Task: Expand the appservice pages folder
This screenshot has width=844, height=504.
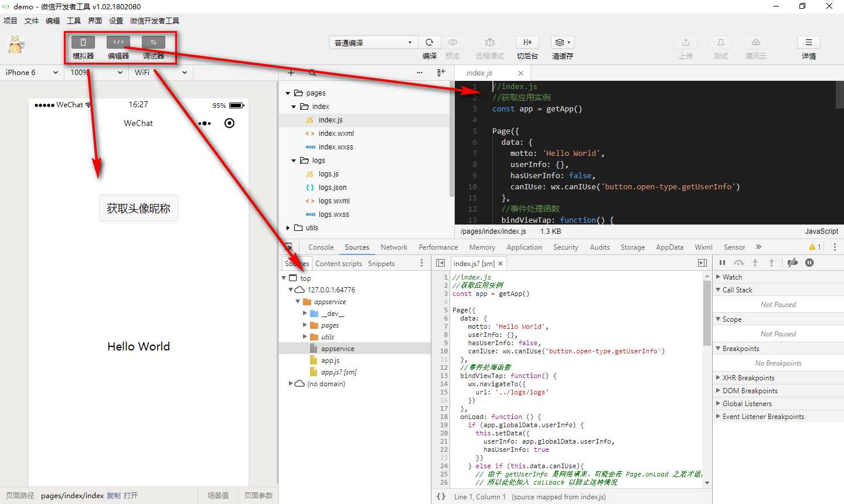Action: point(305,325)
